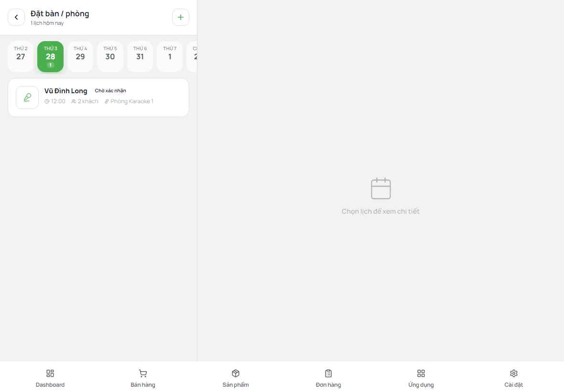Click the 2 khách guest count
Image resolution: width=564 pixels, height=392 pixels.
point(85,101)
